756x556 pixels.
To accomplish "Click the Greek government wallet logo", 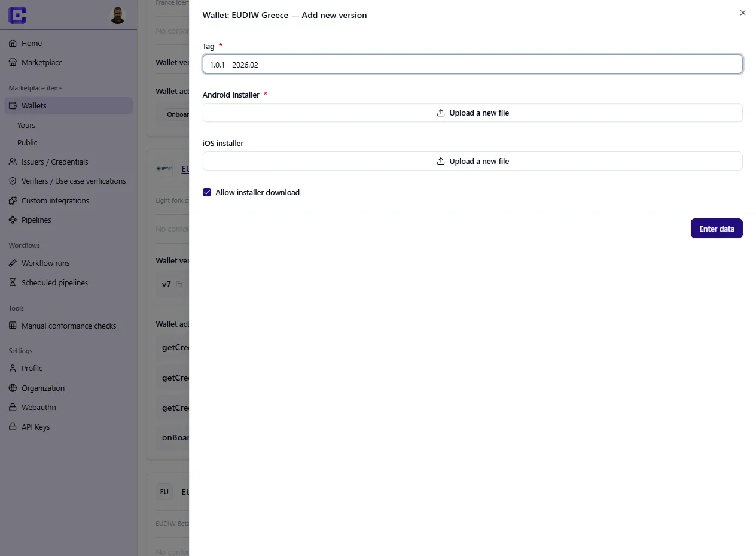I will click(164, 168).
